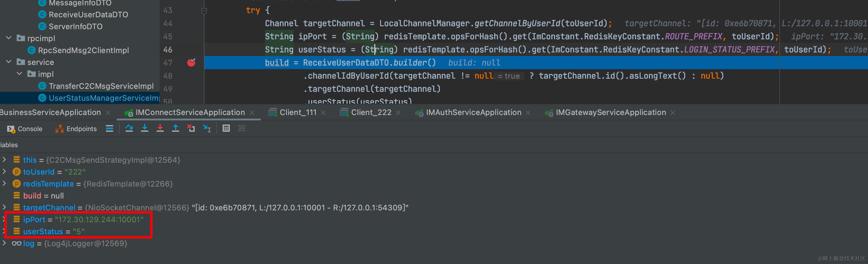
Task: Expand the toUserId variable node
Action: point(4,171)
